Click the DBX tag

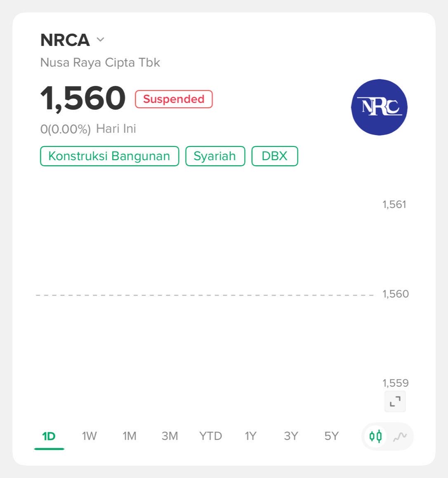tap(274, 156)
